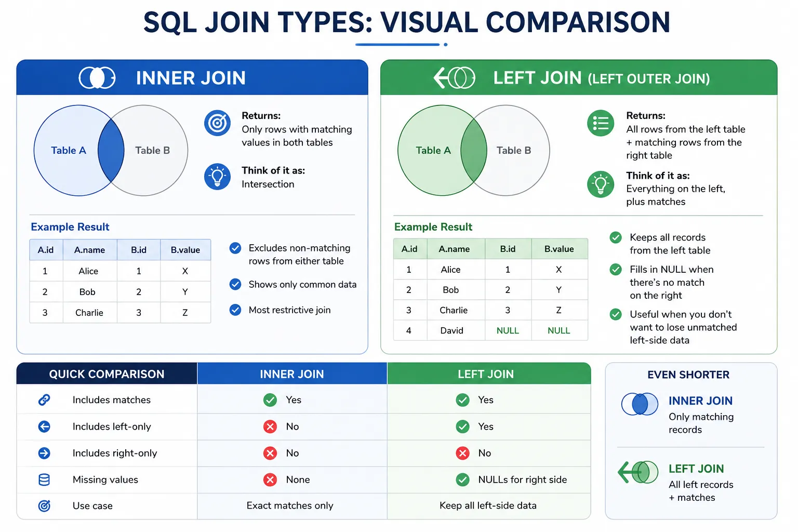Image resolution: width=798 pixels, height=532 pixels.
Task: Click the chain link icon beside Includes matches
Action: point(44,400)
